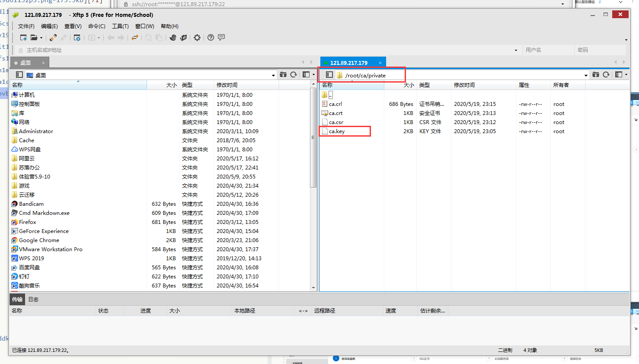
Task: Refresh the remote /root/ca/private folder listing
Action: click(x=606, y=74)
